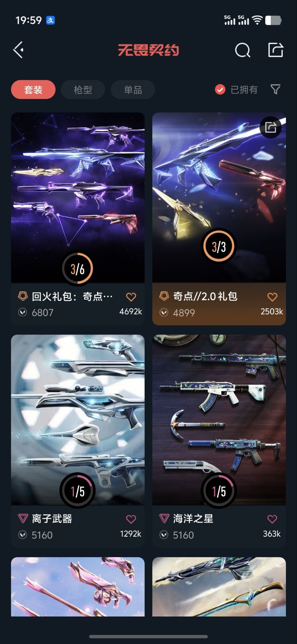
Task: Share the 奇点//2.0 bundle card
Action: pyautogui.click(x=270, y=127)
